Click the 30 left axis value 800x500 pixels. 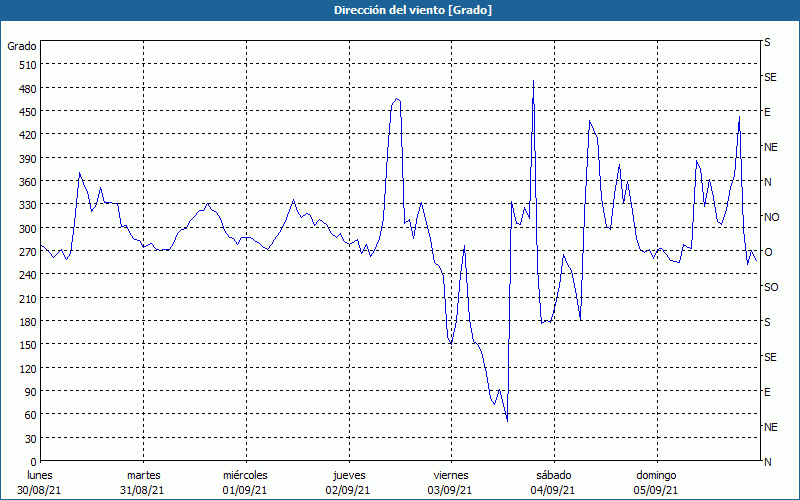[31, 439]
